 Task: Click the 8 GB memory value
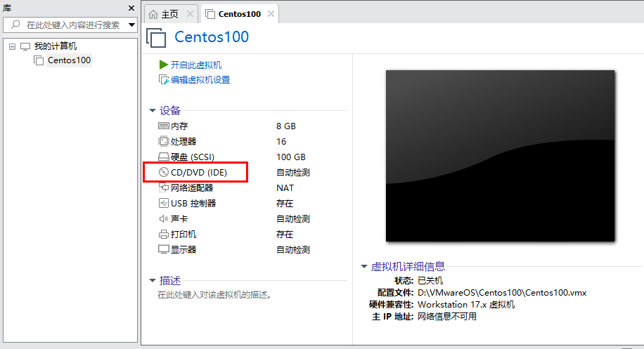pos(286,126)
